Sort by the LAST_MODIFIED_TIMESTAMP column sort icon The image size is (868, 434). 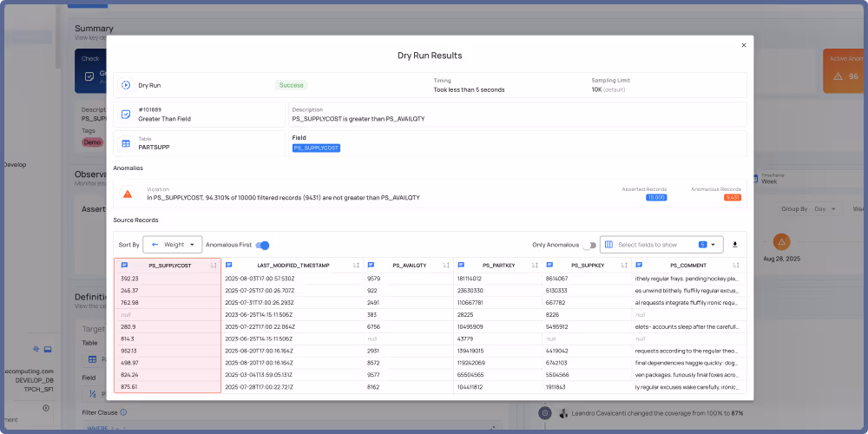(x=357, y=266)
